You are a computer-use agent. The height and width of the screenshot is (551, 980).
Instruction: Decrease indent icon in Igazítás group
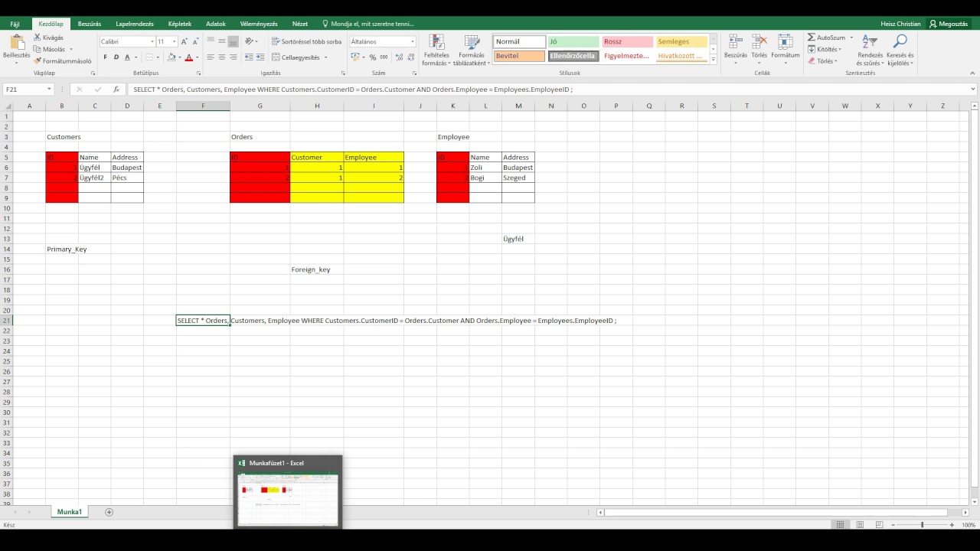[x=250, y=57]
